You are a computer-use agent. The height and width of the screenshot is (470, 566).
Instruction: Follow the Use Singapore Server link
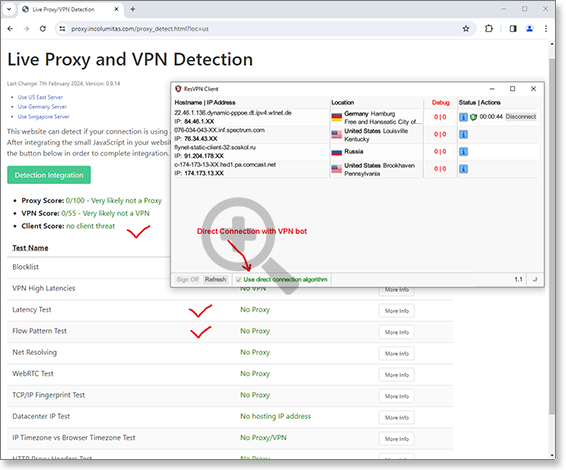point(44,116)
